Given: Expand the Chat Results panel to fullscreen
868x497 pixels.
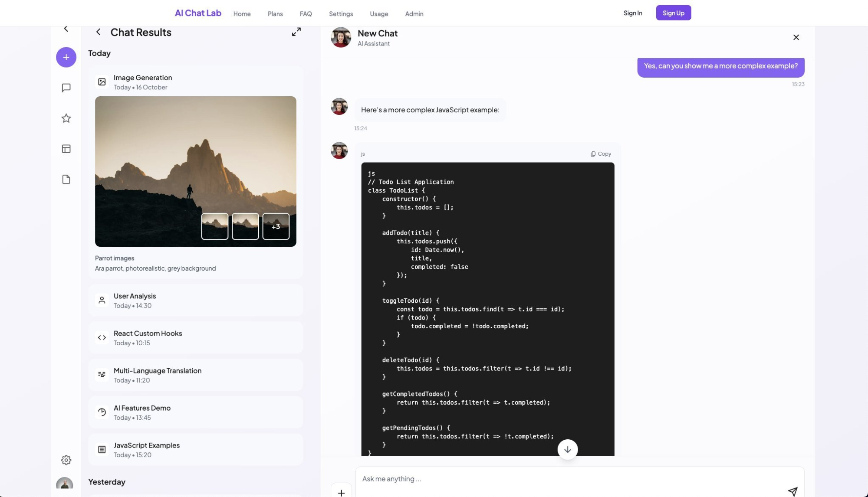Looking at the screenshot, I should click(296, 32).
